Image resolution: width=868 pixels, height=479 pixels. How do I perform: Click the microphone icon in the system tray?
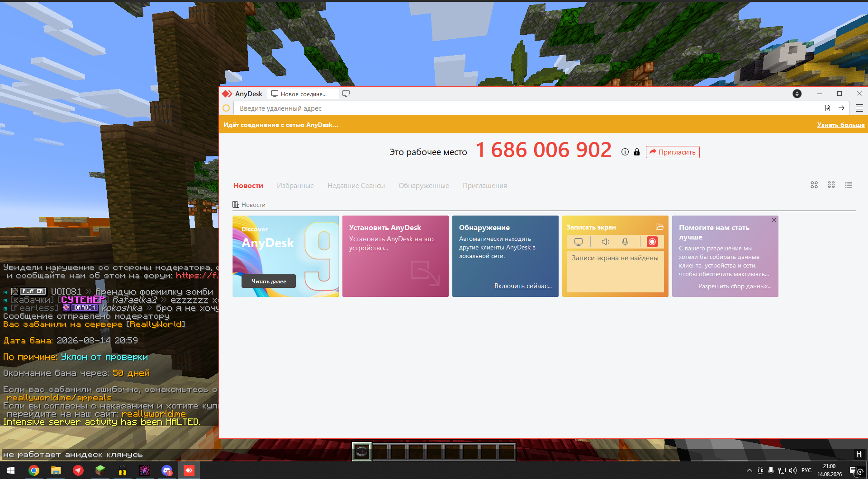point(771,470)
